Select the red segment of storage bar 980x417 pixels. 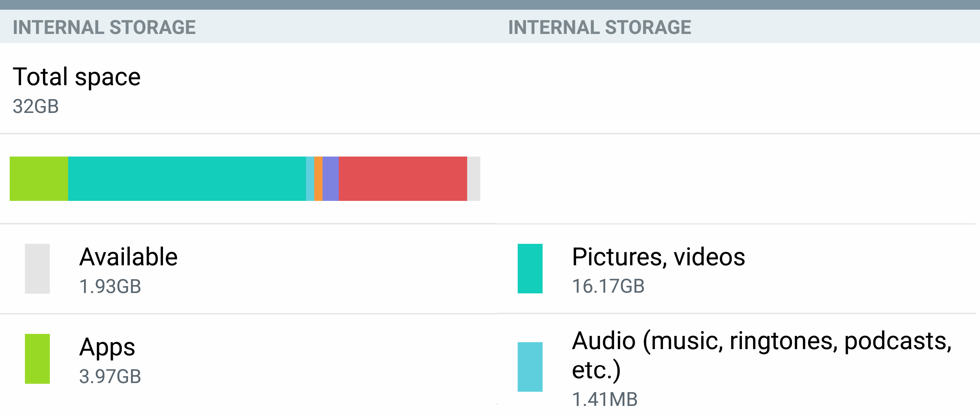click(402, 179)
